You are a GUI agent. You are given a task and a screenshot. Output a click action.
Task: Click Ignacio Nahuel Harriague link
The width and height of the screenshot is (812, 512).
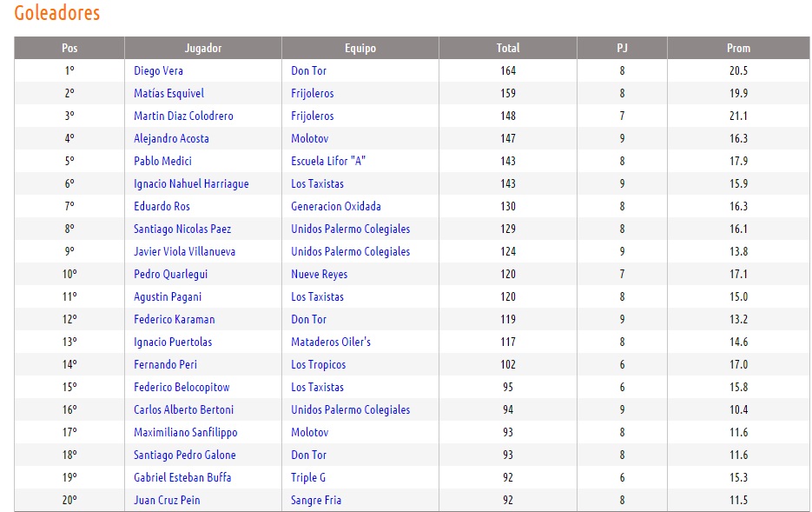(191, 183)
